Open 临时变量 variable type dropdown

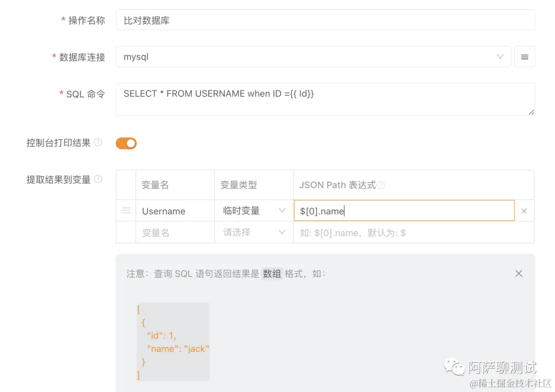click(x=254, y=211)
